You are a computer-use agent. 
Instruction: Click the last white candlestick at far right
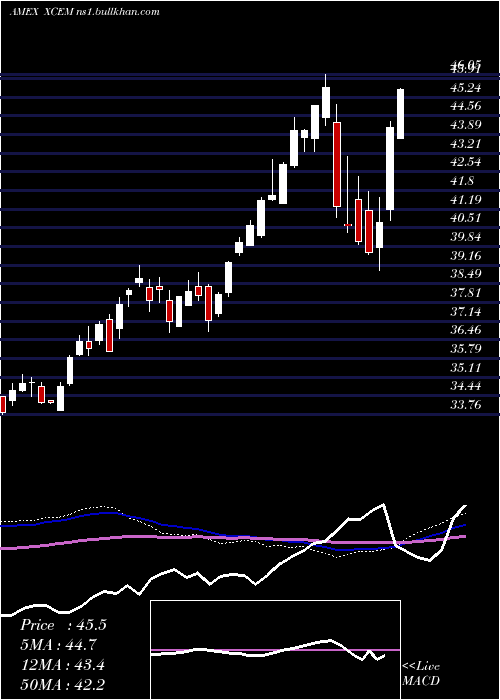tap(400, 114)
